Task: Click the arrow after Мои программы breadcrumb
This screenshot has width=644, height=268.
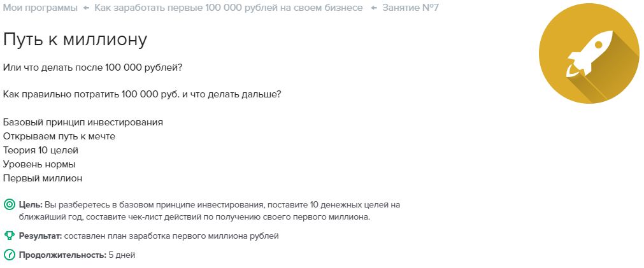Action: tap(86, 8)
